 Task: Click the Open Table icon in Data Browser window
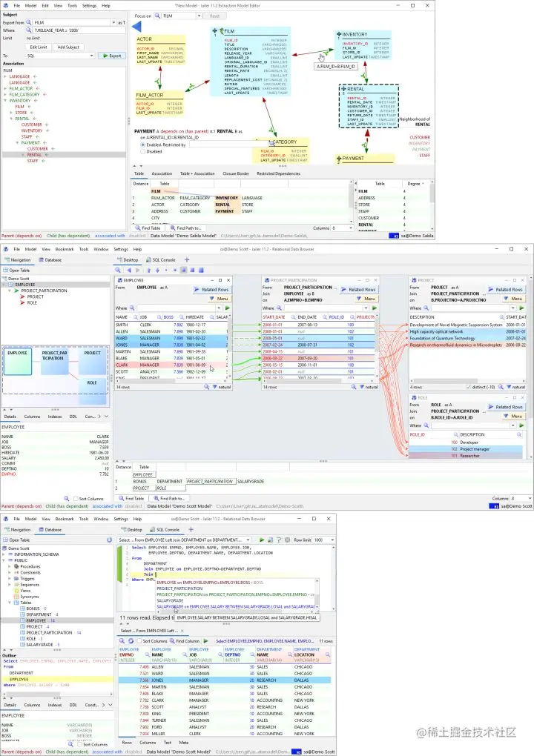pos(6,271)
